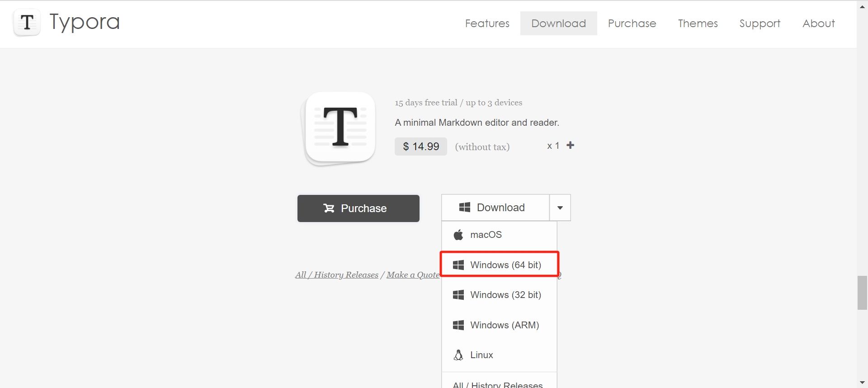The image size is (868, 388).
Task: Go to the Purchase nav item
Action: pyautogui.click(x=632, y=24)
